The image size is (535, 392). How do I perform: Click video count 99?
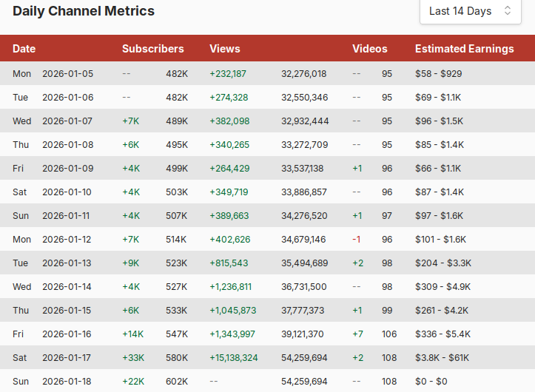[387, 311]
